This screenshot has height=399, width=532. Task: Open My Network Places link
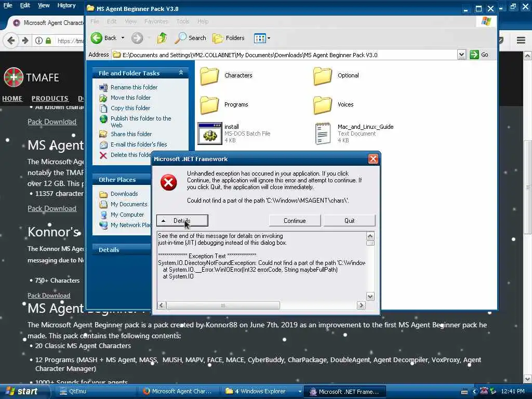click(130, 225)
